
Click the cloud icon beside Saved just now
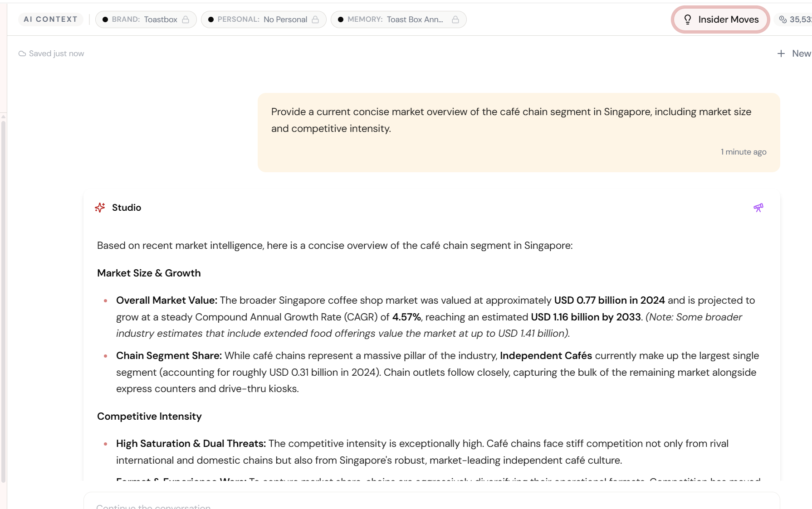[x=22, y=53]
